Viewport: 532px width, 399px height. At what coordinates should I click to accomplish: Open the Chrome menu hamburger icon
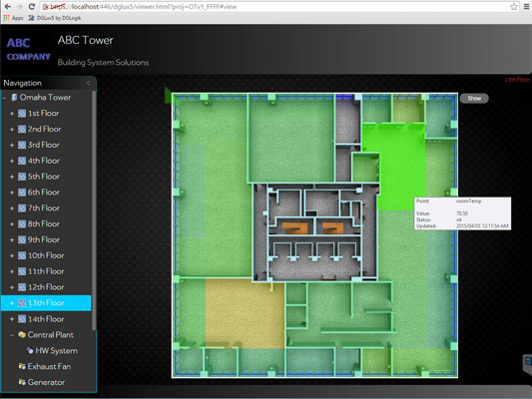point(526,6)
